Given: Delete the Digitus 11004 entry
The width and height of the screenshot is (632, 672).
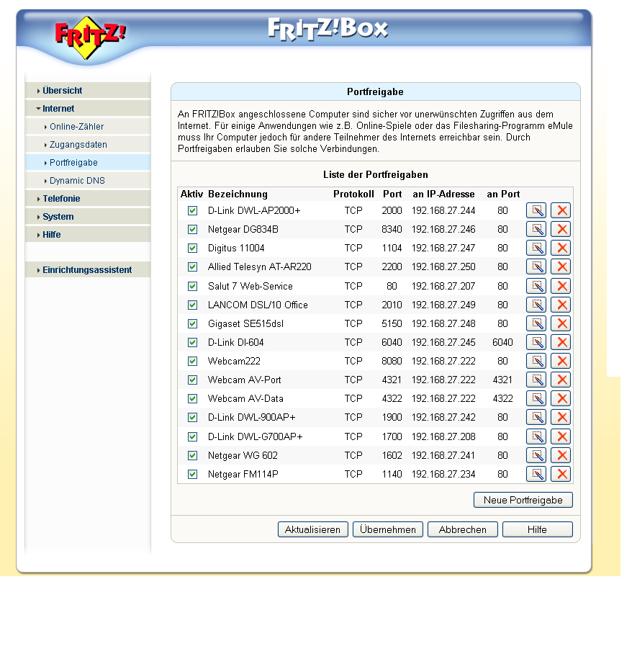Looking at the screenshot, I should tap(561, 248).
